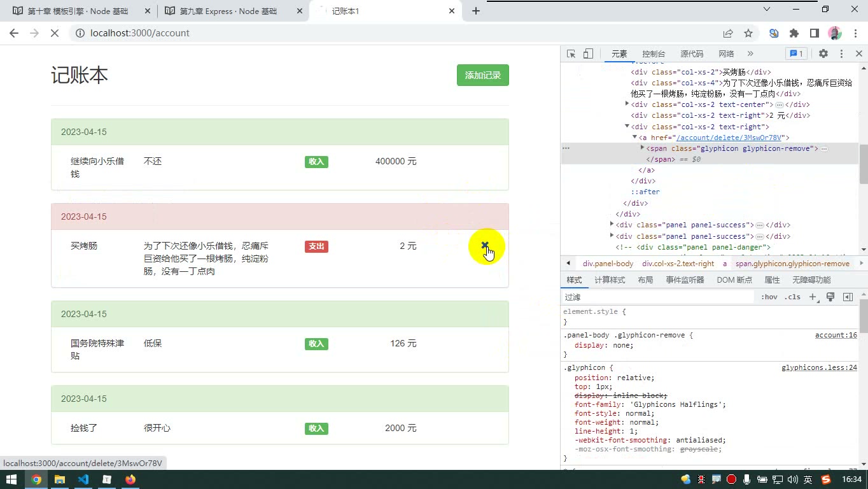Expand the col-xs-2 text-center div node
The height and width of the screenshot is (489, 868).
[627, 104]
